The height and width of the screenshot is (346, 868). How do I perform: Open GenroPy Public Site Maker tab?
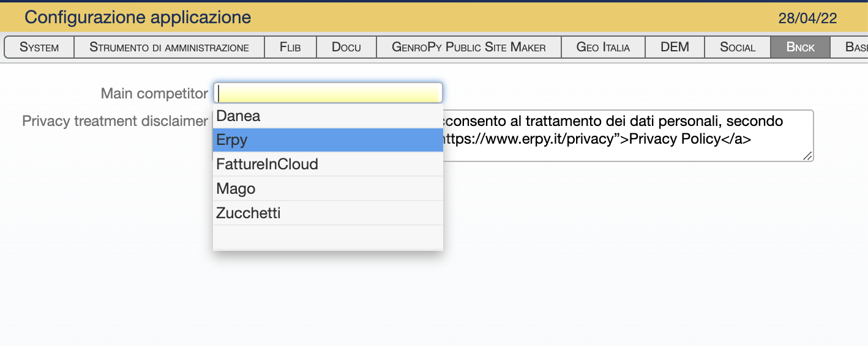468,47
